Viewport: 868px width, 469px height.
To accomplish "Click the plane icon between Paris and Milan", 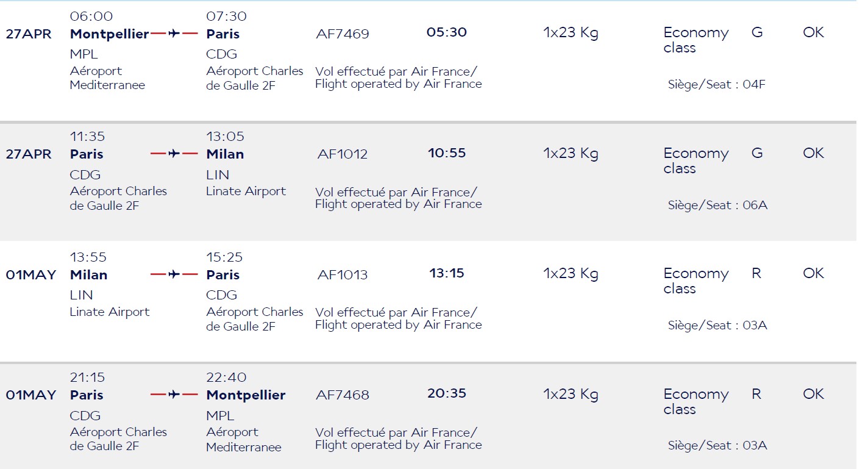I will [174, 154].
